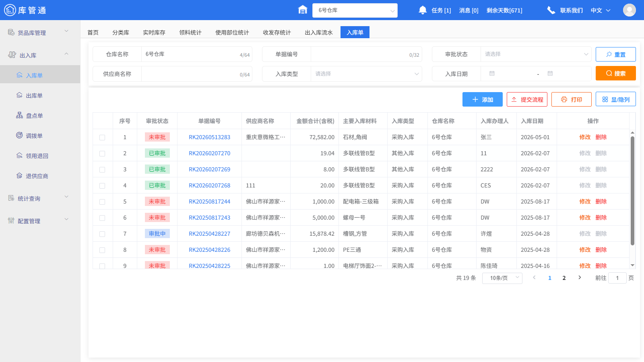Go to the previous page arrow
The image size is (644, 362).
(x=534, y=278)
